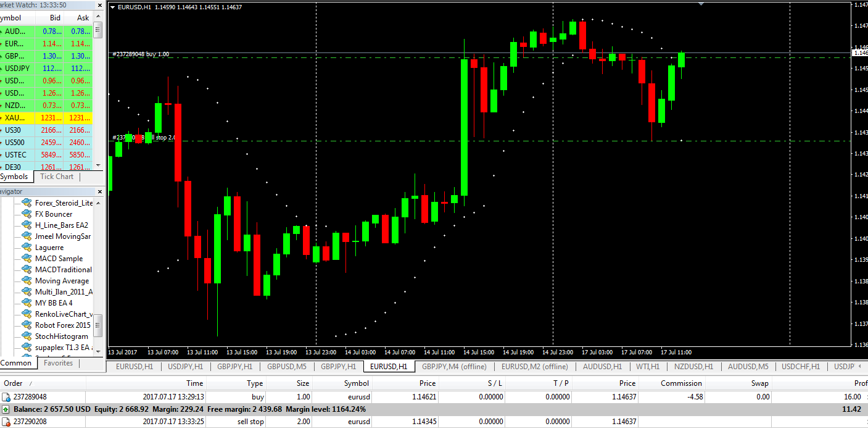868x434 pixels.
Task: Open the chart title dropdown arrow beside EURUSD,H1
Action: [x=112, y=7]
